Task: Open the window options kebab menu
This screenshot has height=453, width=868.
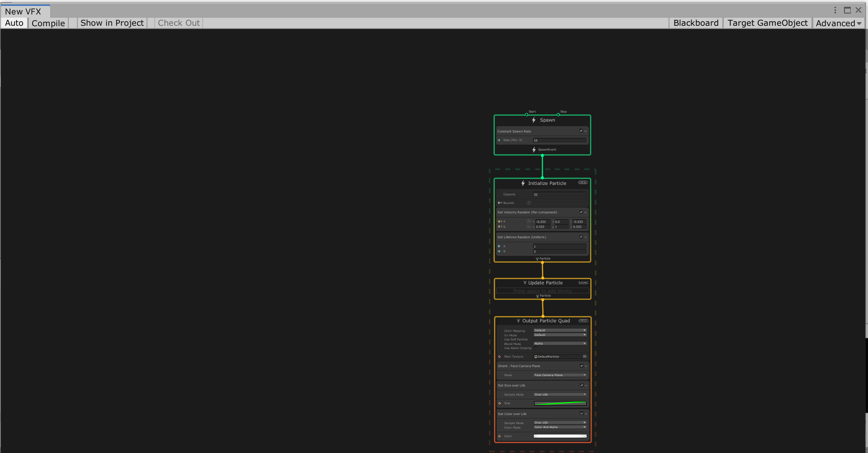Action: pos(835,10)
